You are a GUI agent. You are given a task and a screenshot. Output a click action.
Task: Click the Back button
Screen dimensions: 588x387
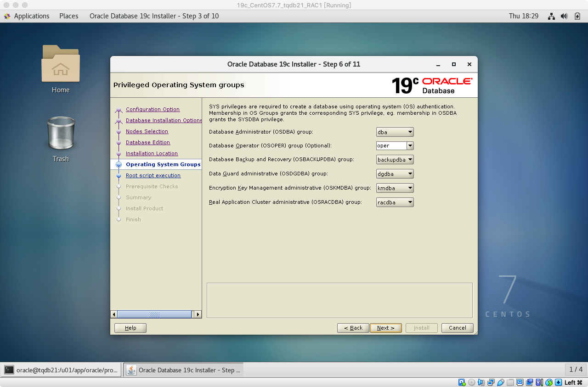pyautogui.click(x=353, y=328)
